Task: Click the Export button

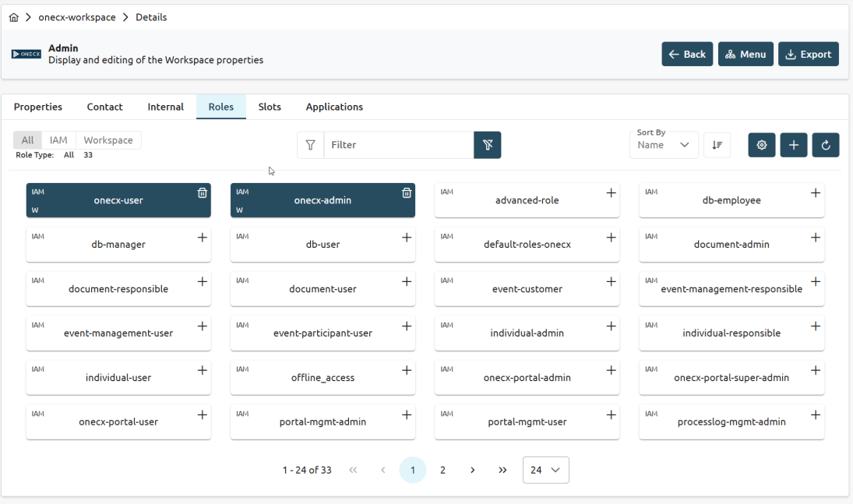Action: (x=808, y=55)
